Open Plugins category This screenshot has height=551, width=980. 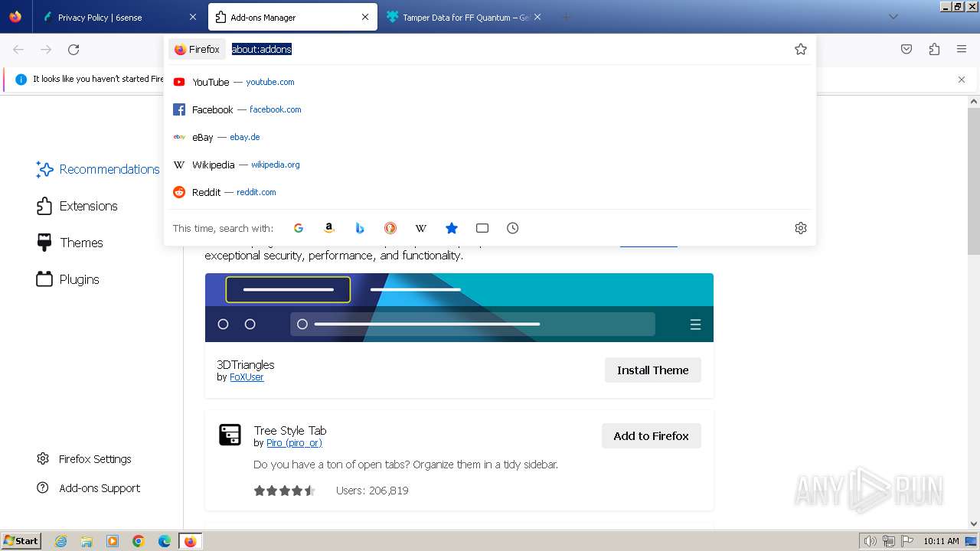tap(68, 279)
